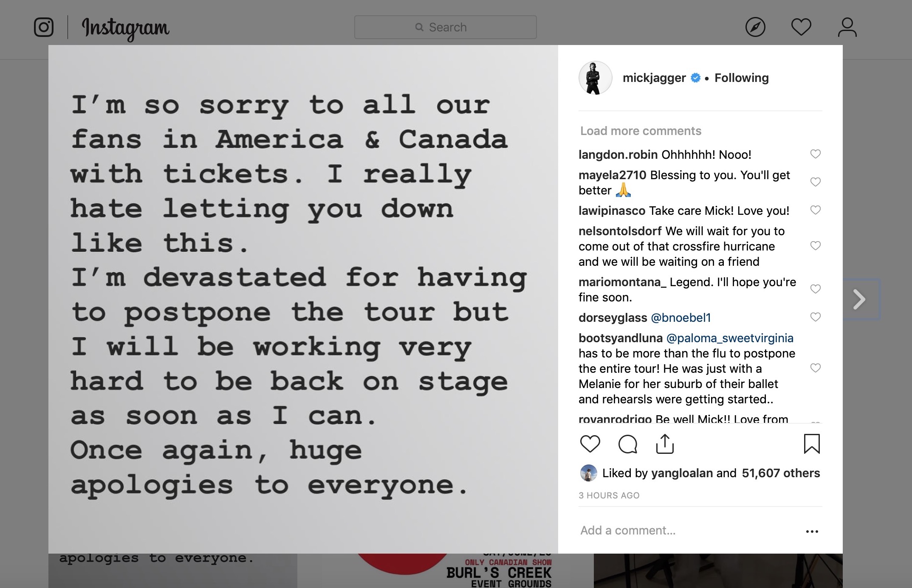Open the three-dot more options menu
This screenshot has height=588, width=912.
pyautogui.click(x=812, y=531)
